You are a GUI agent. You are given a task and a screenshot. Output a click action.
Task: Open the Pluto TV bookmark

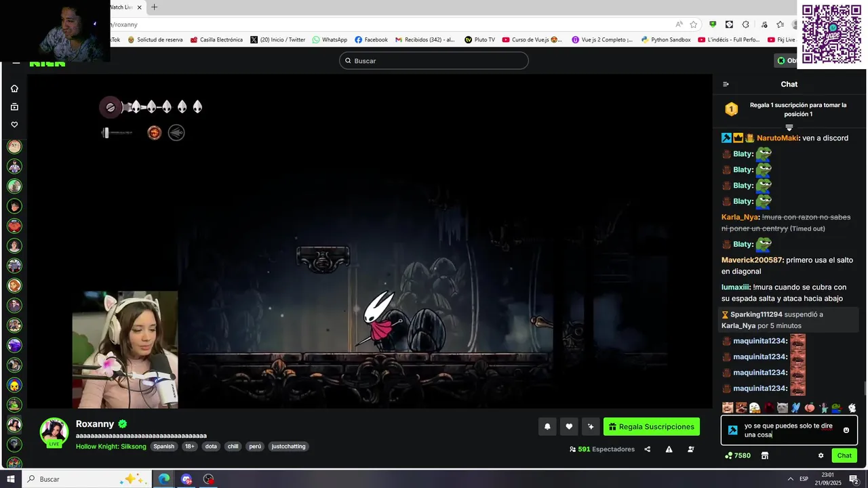(479, 40)
